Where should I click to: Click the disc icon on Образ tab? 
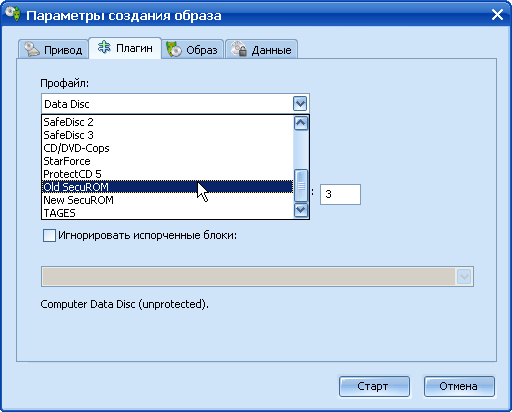(x=174, y=49)
